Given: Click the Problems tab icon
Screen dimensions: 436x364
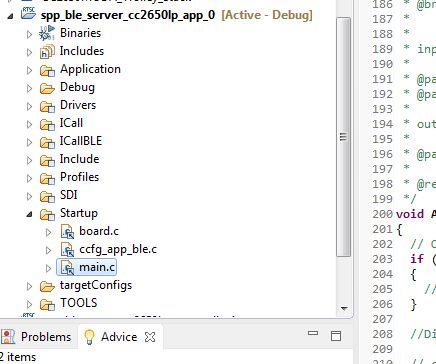Looking at the screenshot, I should (8, 337).
